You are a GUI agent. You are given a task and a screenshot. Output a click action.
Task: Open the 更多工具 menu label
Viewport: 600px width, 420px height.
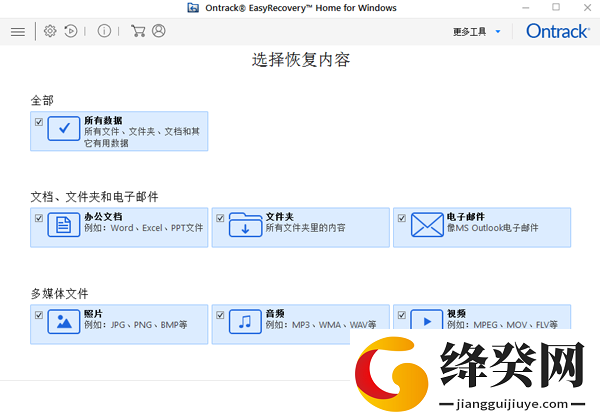click(x=470, y=31)
